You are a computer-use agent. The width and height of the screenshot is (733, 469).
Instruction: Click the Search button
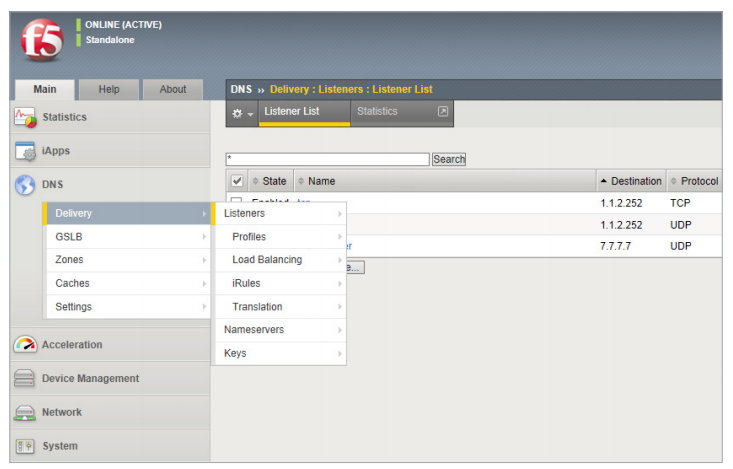(x=449, y=159)
